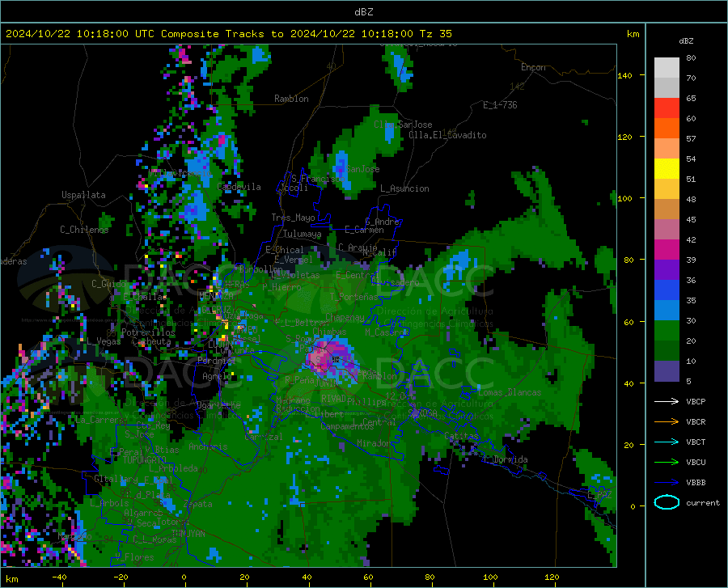The height and width of the screenshot is (588, 728).
Task: Click the 'Encon' label at upper right
Action: [533, 67]
